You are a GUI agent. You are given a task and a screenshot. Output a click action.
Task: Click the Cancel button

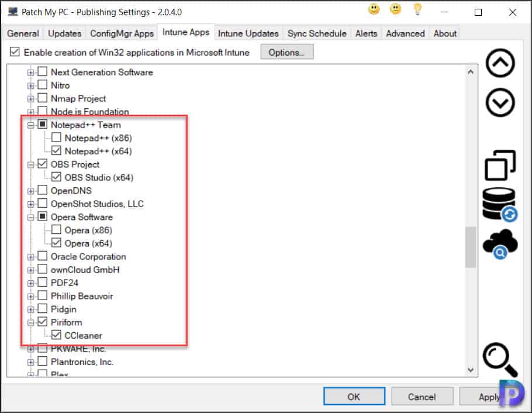click(422, 397)
